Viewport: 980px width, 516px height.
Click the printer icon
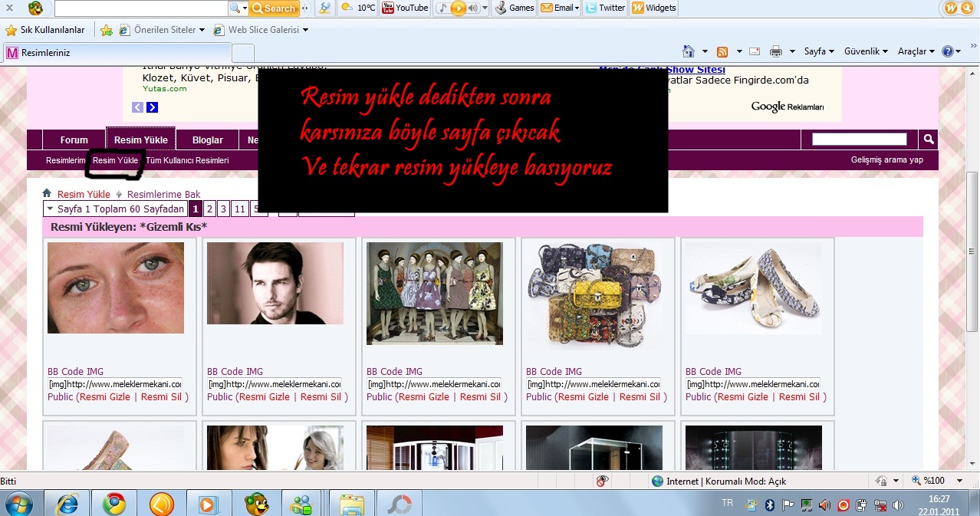(x=775, y=51)
